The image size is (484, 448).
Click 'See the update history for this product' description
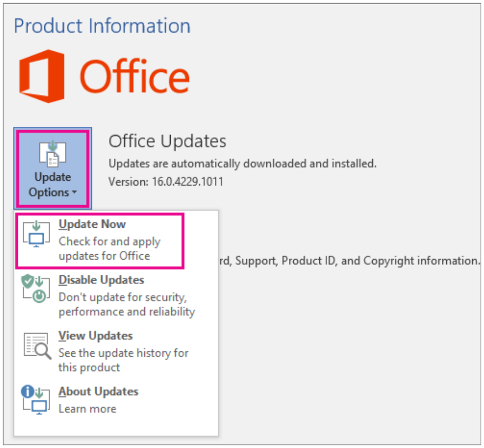point(124,360)
